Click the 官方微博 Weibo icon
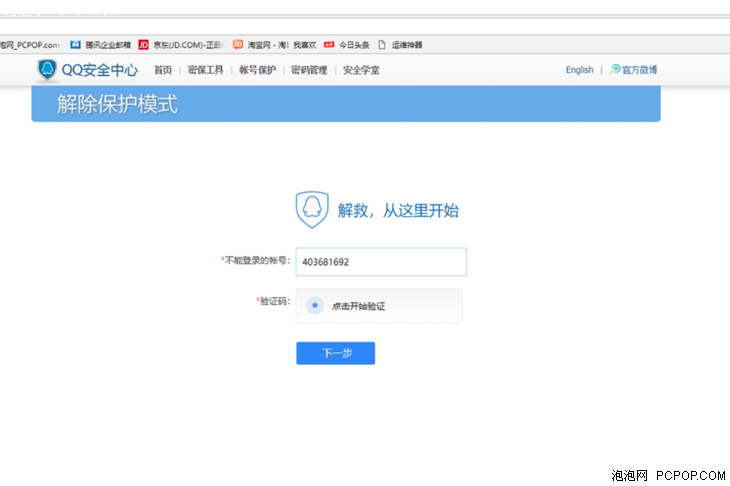The width and height of the screenshot is (730, 486). [x=615, y=70]
